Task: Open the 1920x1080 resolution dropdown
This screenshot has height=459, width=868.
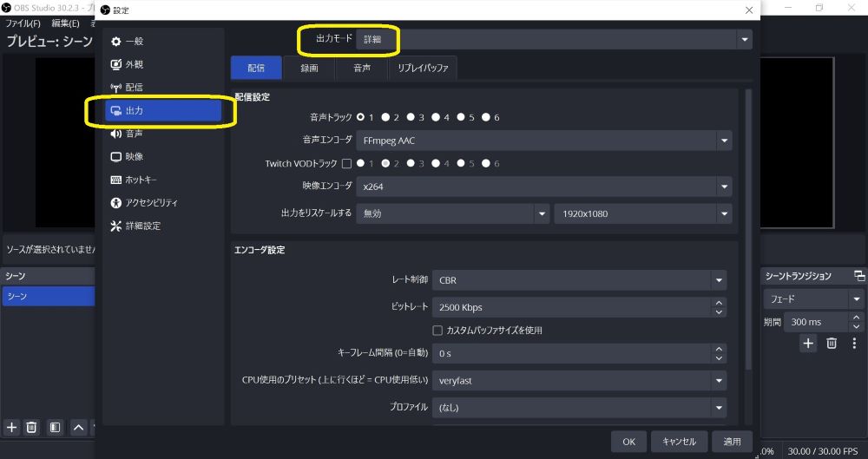Action: [x=643, y=213]
